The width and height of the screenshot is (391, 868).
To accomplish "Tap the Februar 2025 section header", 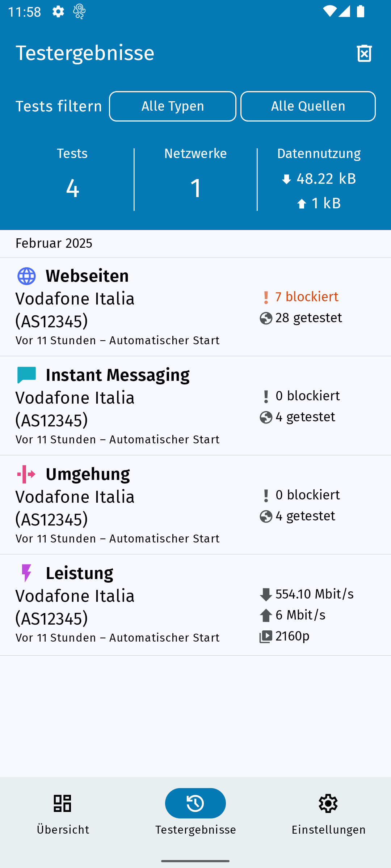I will (x=54, y=243).
